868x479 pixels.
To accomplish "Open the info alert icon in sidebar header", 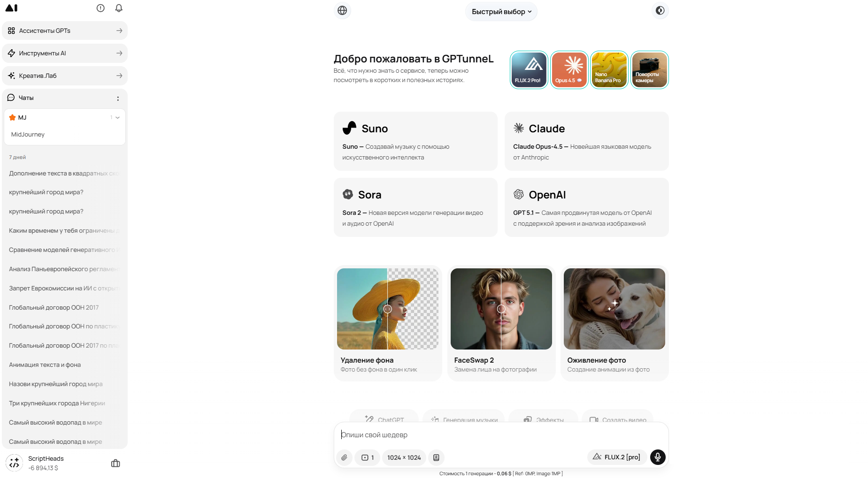I will point(100,8).
